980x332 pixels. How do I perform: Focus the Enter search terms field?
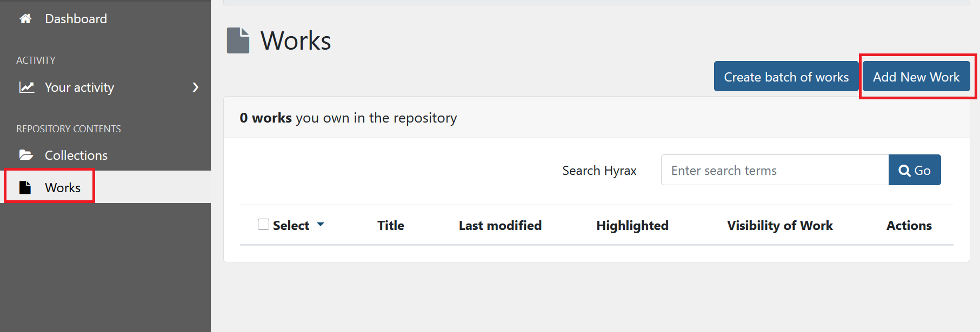(774, 171)
